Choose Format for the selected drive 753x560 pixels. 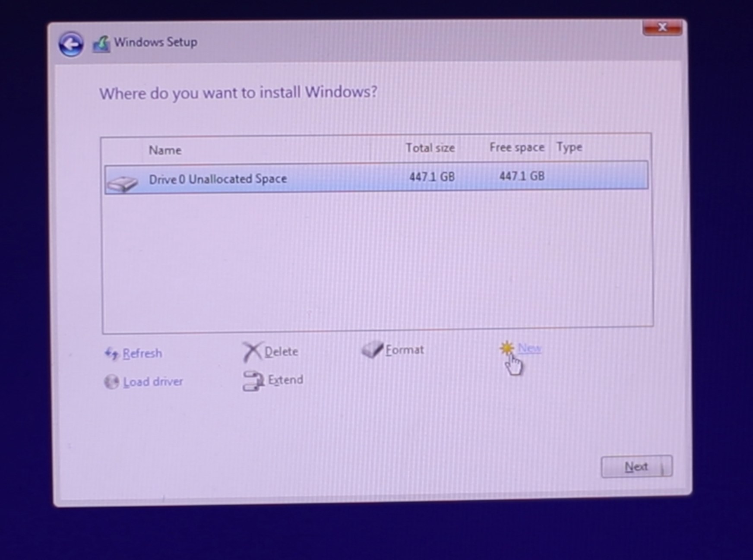point(405,349)
